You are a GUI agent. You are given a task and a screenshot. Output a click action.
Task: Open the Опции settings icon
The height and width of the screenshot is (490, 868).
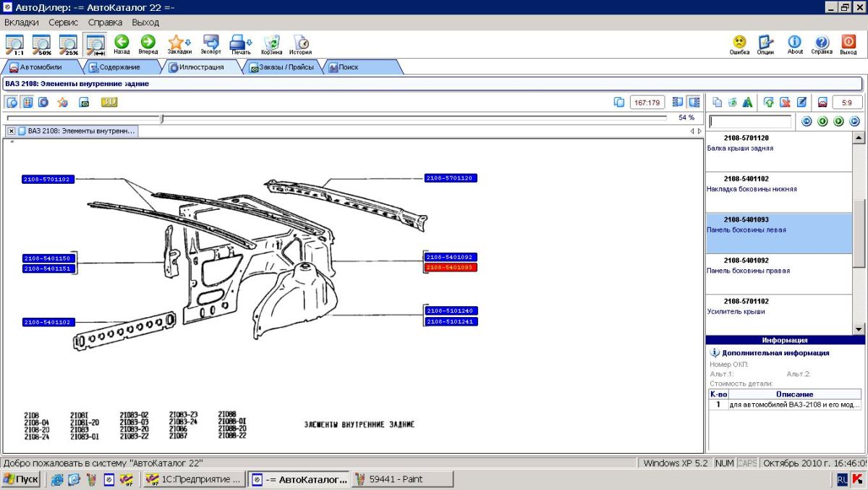765,44
